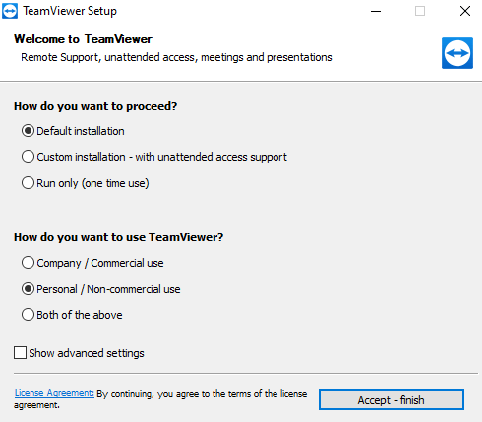Click the Welcome to TeamViewer heading
Screen dimensions: 482x422
coord(83,39)
